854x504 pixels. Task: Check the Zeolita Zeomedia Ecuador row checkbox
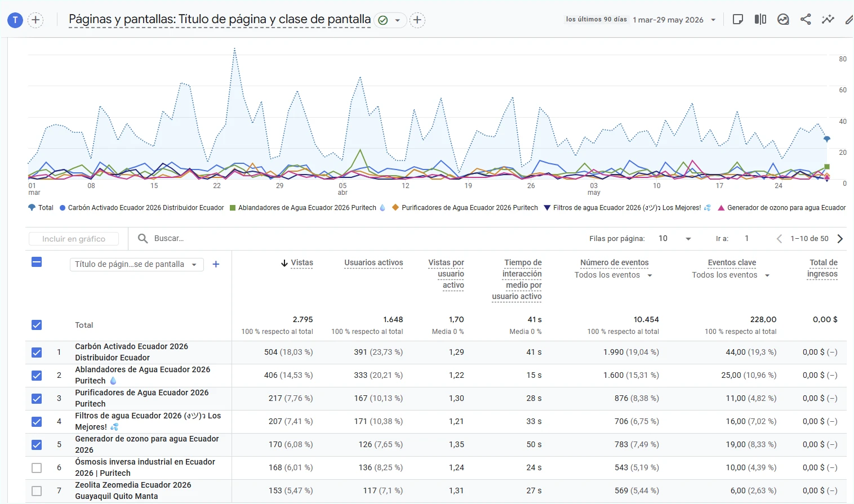[x=37, y=491]
